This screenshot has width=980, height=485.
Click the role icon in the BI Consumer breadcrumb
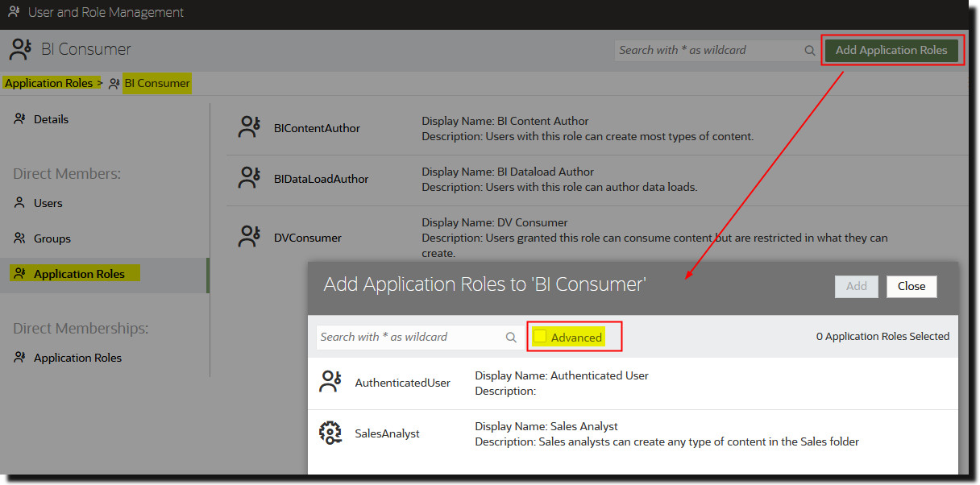(x=114, y=83)
